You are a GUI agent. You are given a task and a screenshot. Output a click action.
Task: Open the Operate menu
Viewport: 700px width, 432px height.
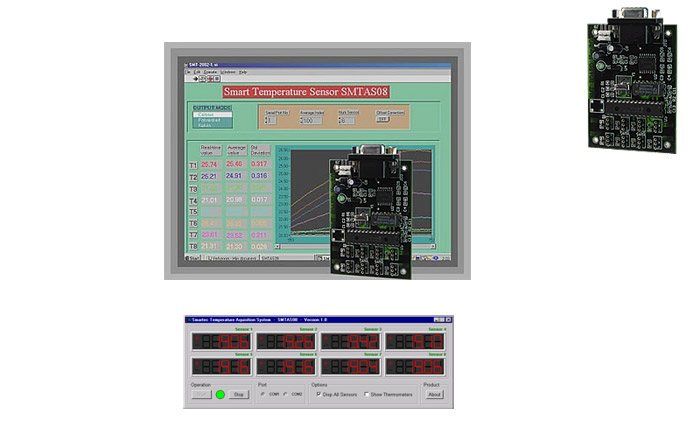click(x=211, y=72)
